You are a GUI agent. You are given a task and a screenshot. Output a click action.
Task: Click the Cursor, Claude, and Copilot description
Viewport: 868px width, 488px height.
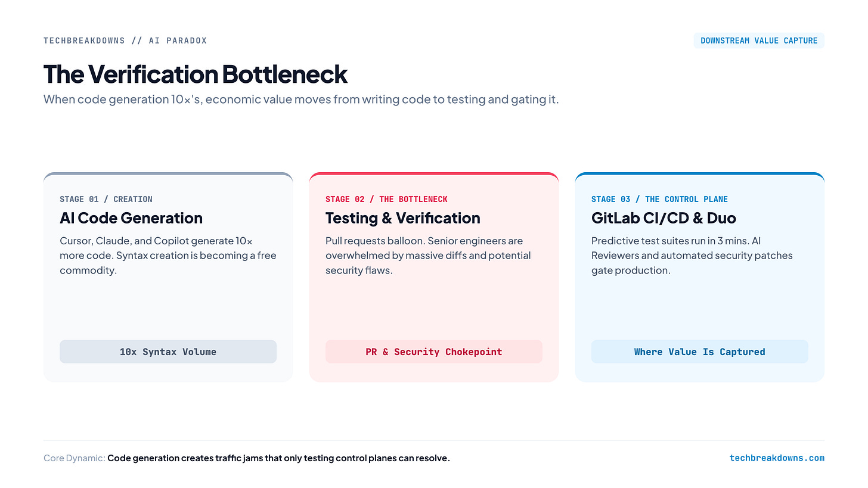168,256
